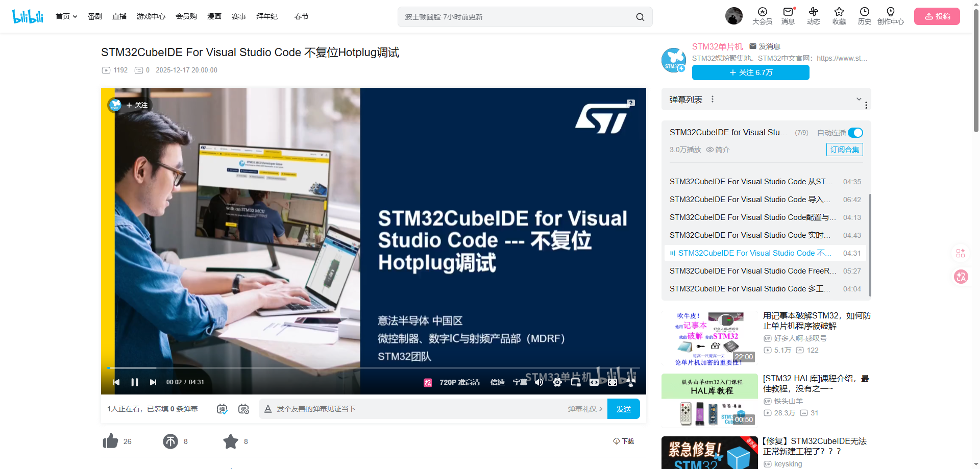The image size is (980, 469).
Task: Search using the magnifier icon
Action: pos(640,17)
